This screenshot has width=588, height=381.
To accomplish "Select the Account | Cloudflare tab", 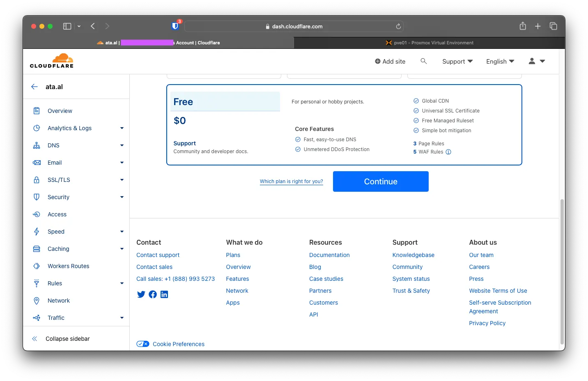I will [158, 43].
